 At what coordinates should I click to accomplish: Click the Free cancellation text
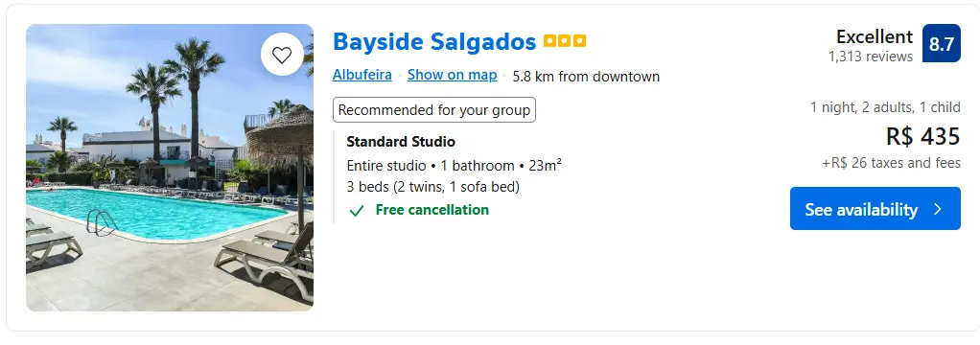coord(432,210)
